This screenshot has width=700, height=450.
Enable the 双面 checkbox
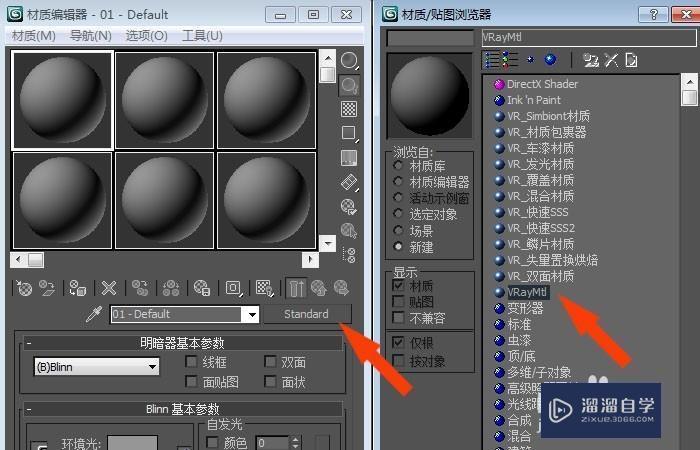pyautogui.click(x=270, y=361)
